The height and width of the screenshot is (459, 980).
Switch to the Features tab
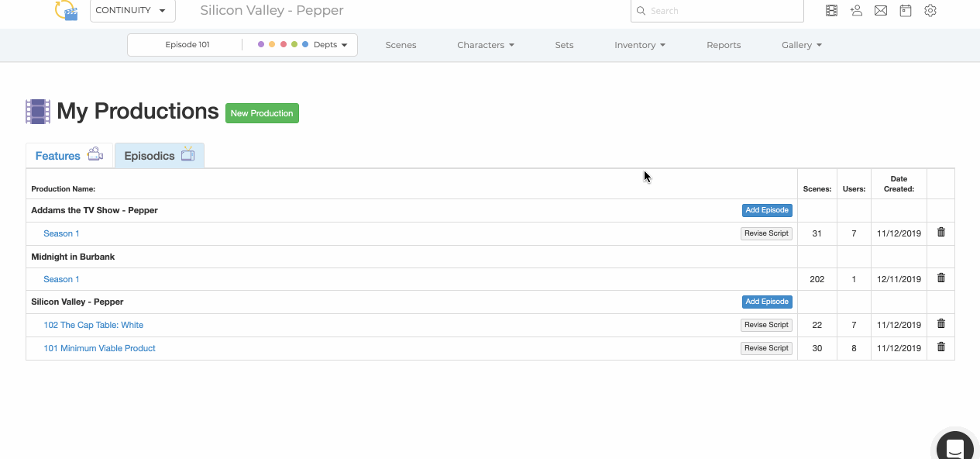(70, 155)
